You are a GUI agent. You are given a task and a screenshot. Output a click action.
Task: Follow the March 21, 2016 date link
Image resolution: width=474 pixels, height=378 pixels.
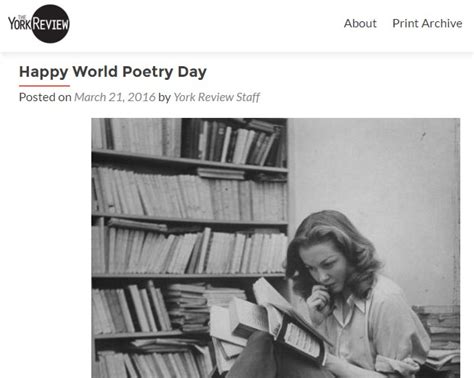[115, 97]
